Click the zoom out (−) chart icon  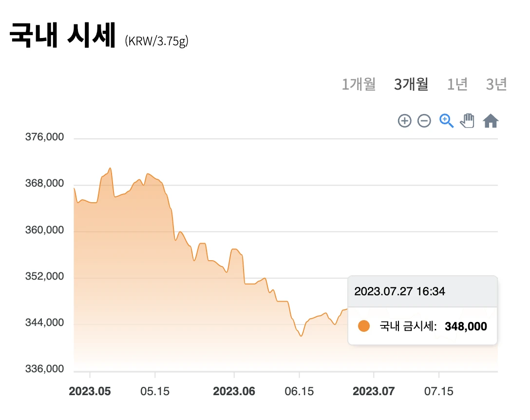tap(424, 120)
